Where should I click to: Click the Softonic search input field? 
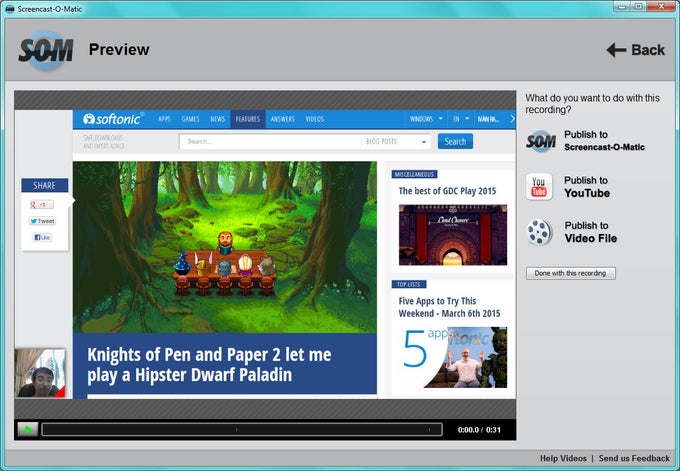pos(270,141)
